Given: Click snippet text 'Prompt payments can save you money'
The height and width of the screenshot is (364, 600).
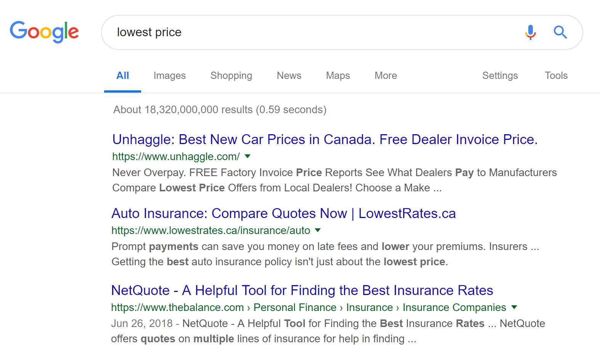Looking at the screenshot, I should pos(205,247).
